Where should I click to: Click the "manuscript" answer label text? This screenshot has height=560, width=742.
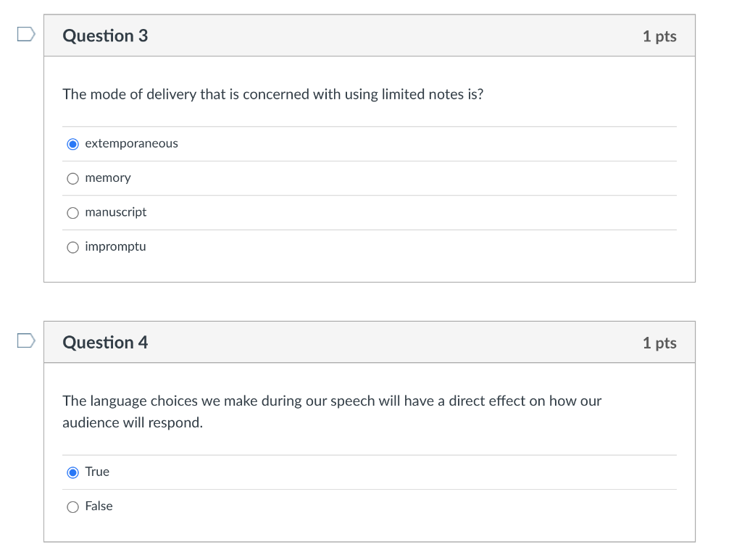tap(115, 212)
